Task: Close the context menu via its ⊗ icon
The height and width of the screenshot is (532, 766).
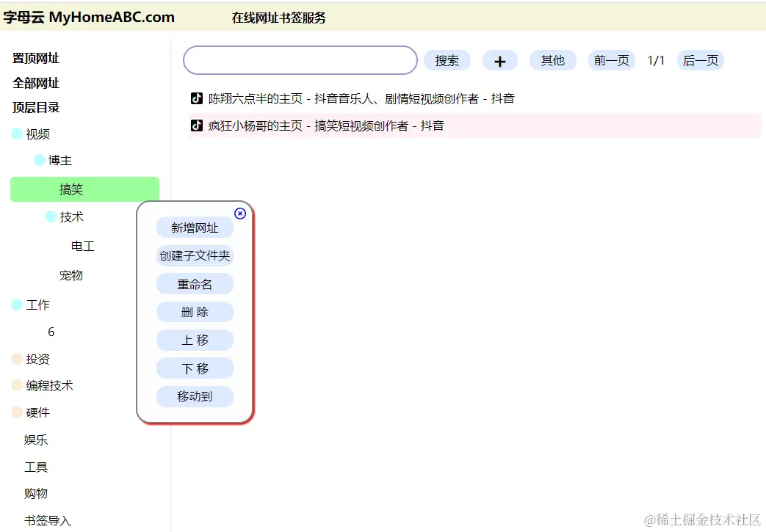Action: [240, 214]
